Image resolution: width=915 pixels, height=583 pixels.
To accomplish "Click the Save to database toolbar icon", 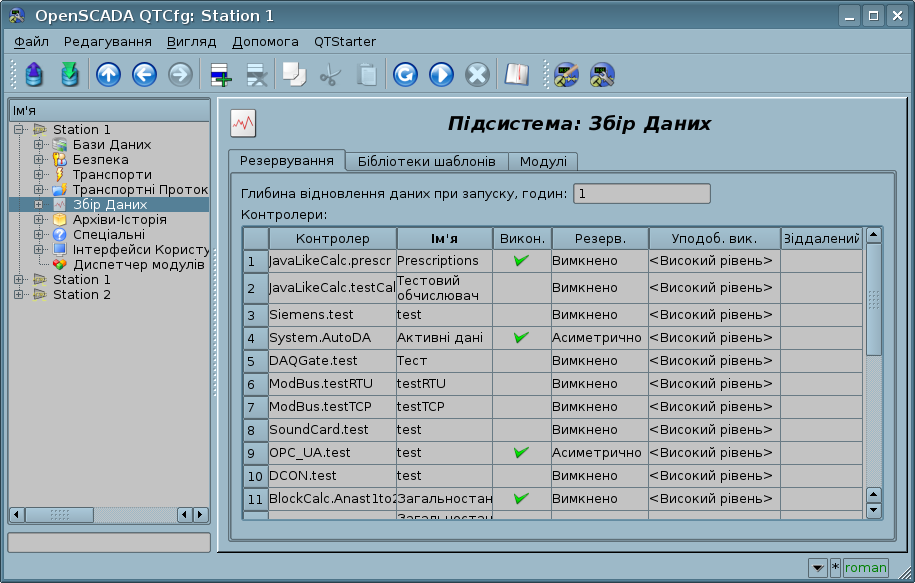I will [68, 74].
